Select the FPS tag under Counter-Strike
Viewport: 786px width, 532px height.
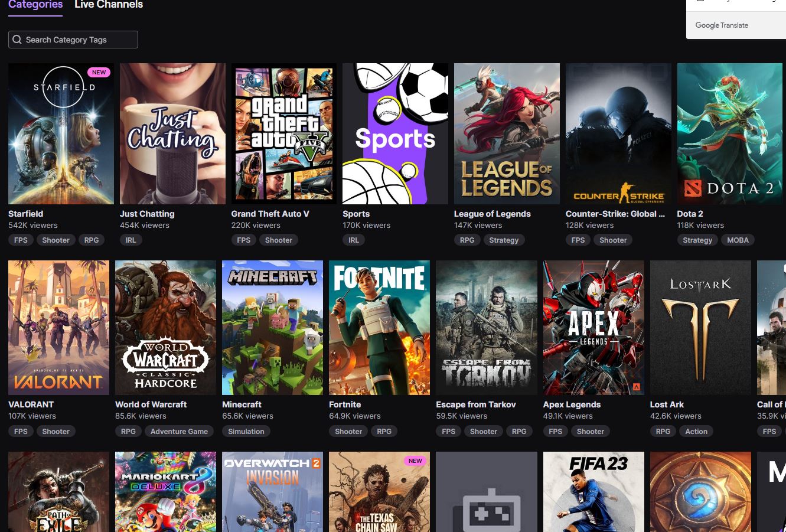(578, 240)
